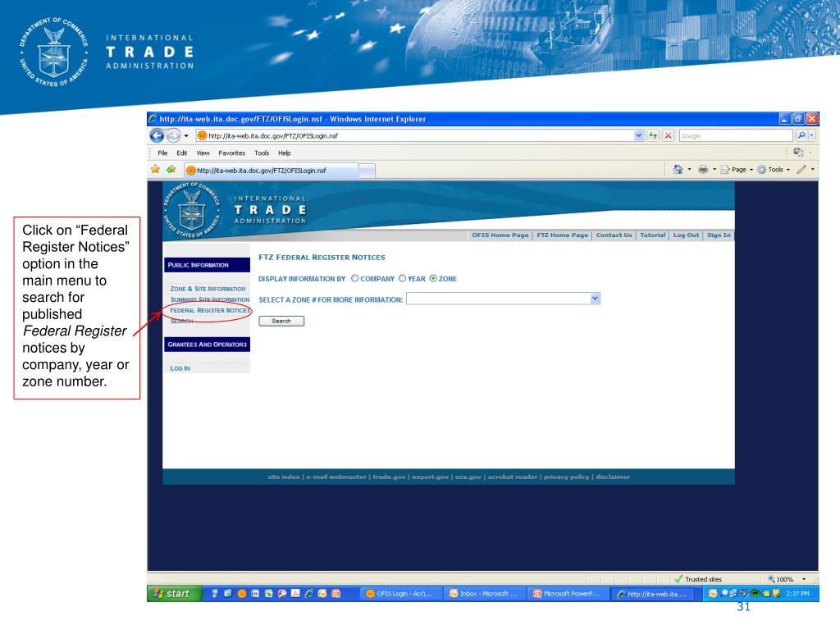Select the Company radio button
This screenshot has height=630, width=840.
pos(355,278)
